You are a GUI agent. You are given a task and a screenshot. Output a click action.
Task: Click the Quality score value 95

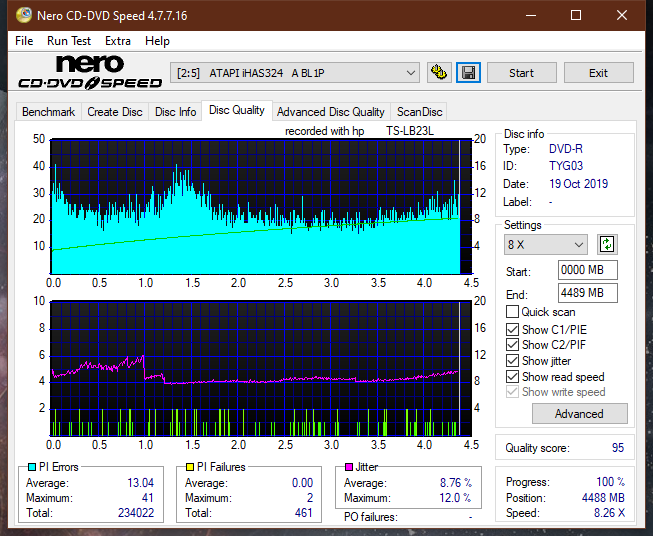pyautogui.click(x=618, y=448)
